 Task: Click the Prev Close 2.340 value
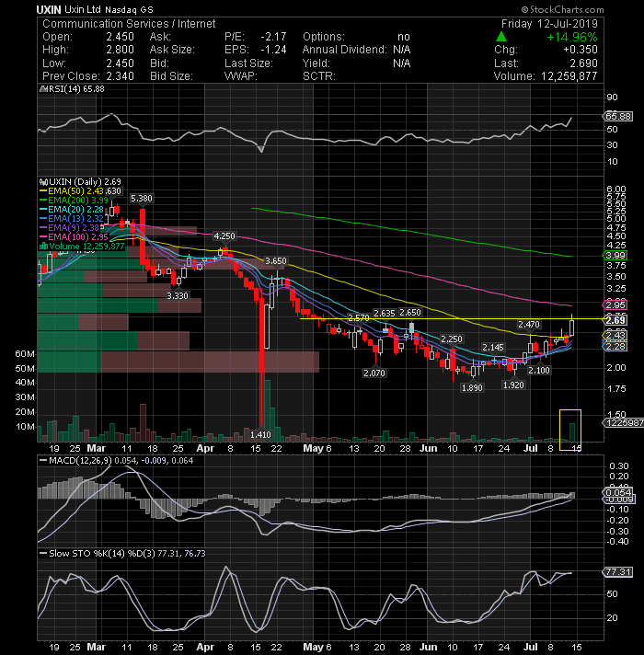point(120,76)
